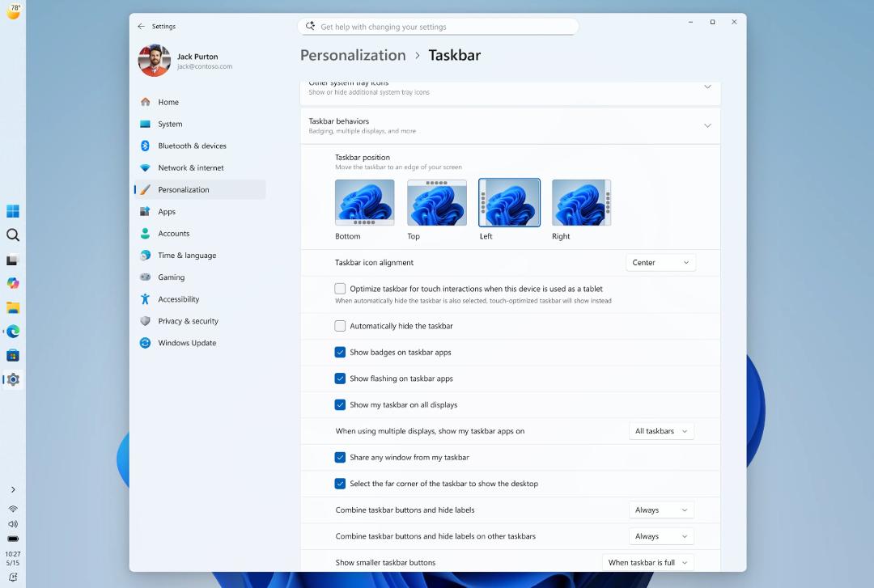
Task: Minimize the Settings window
Action: (x=690, y=22)
